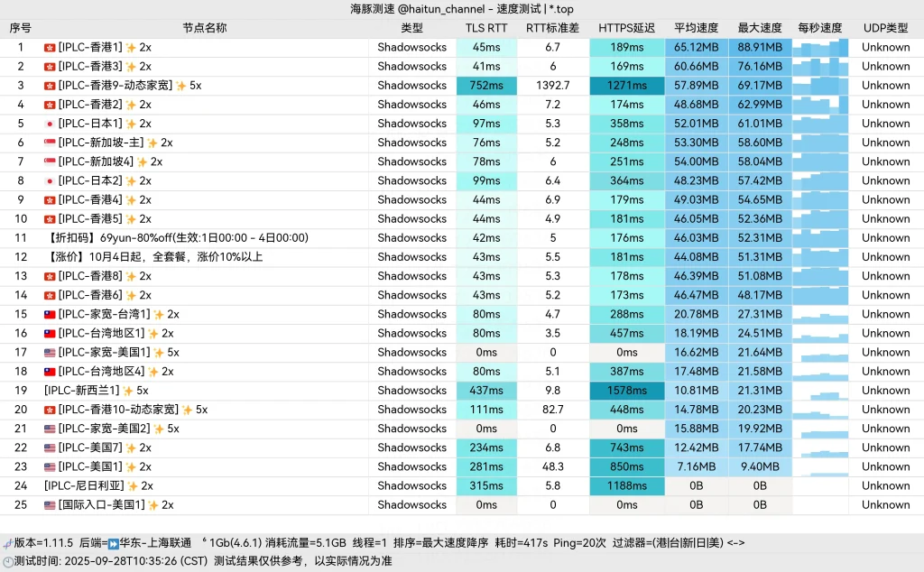Click the blue backend icon next to 后端=
The height and width of the screenshot is (572, 924).
[113, 543]
